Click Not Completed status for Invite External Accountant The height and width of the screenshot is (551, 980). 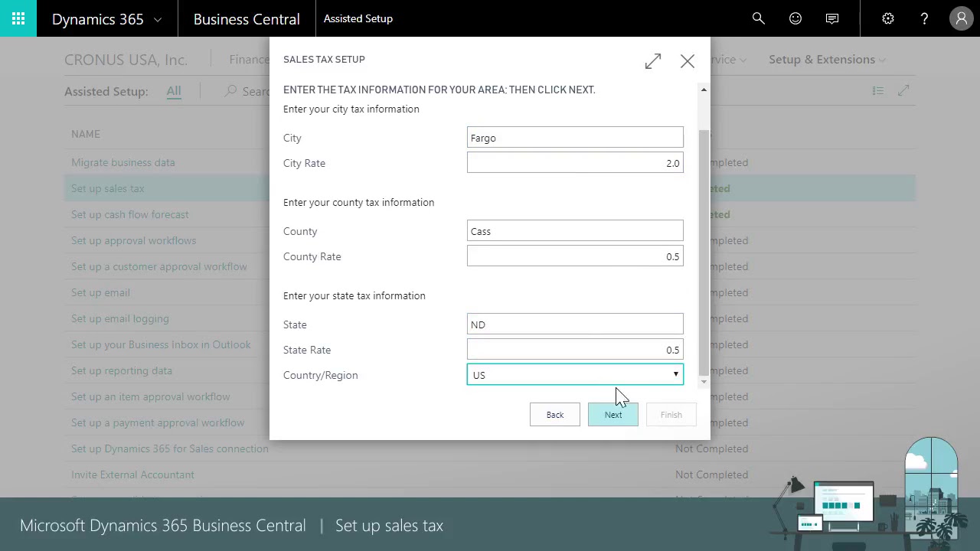point(711,474)
